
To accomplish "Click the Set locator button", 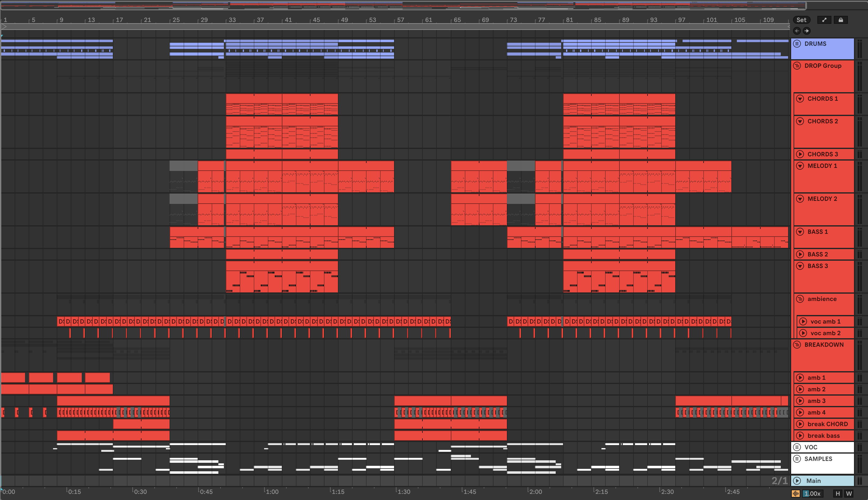I will click(x=801, y=20).
